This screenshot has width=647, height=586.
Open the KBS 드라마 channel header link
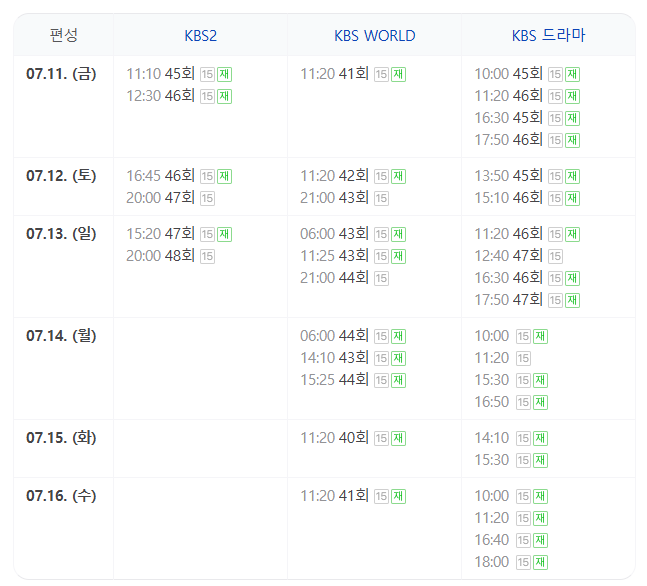[548, 35]
